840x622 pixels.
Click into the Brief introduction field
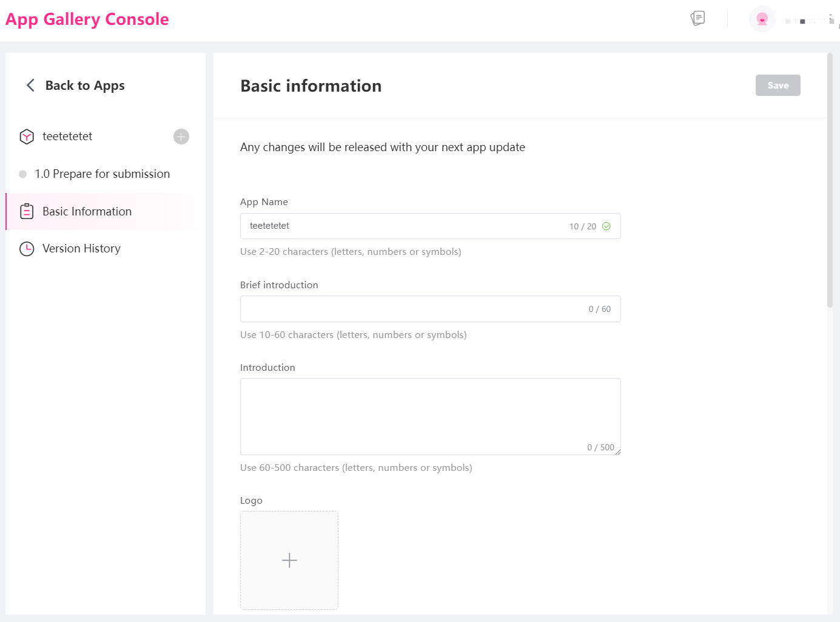click(x=412, y=309)
